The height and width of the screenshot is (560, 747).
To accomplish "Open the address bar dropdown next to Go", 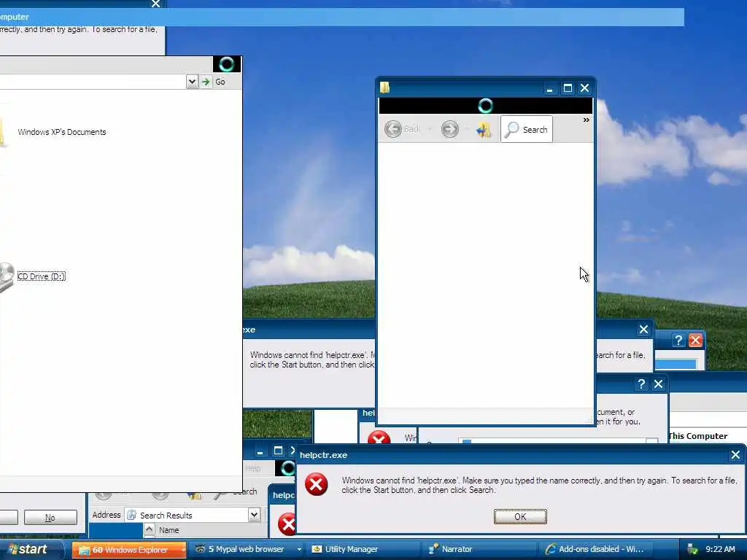I will (192, 82).
